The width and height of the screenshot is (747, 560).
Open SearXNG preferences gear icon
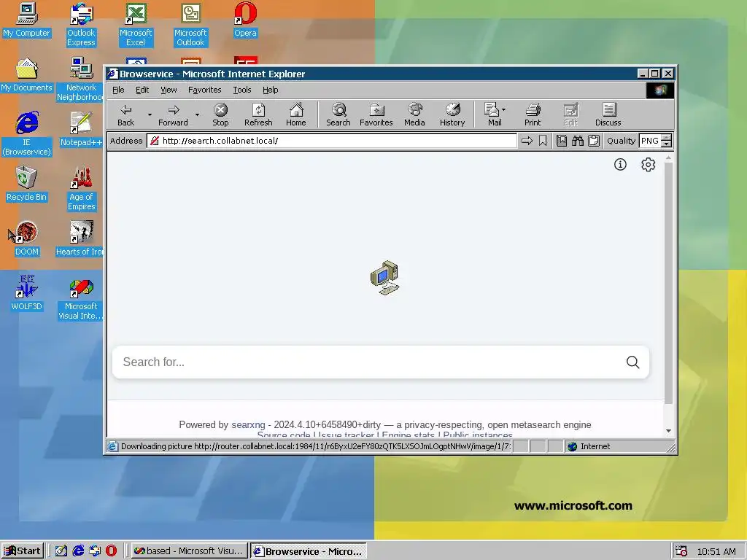[x=648, y=164]
